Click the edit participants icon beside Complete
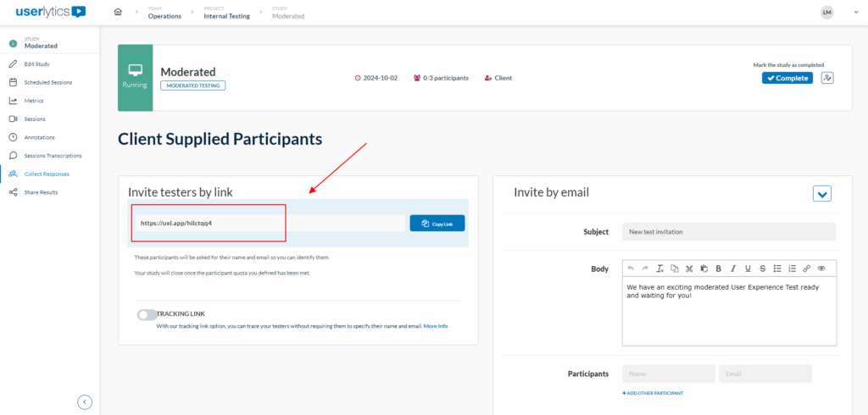This screenshot has width=868, height=415. (827, 78)
